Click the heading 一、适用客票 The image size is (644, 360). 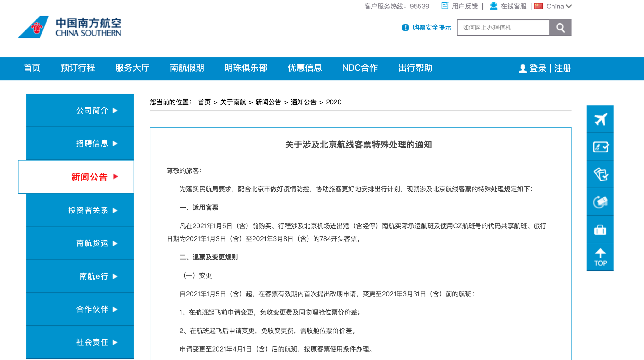click(199, 208)
